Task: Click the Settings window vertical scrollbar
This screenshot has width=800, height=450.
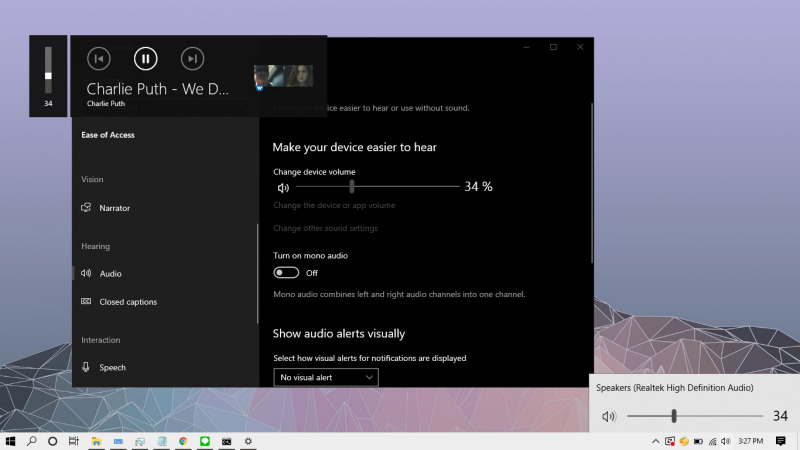Action: pos(592,183)
